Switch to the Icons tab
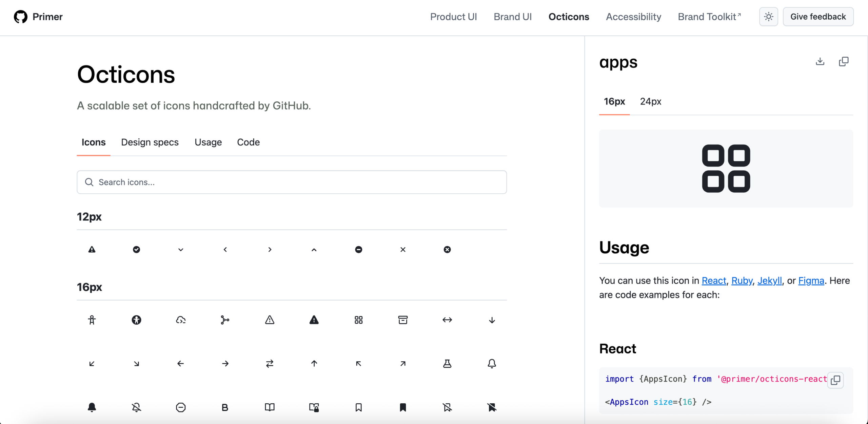 (94, 142)
